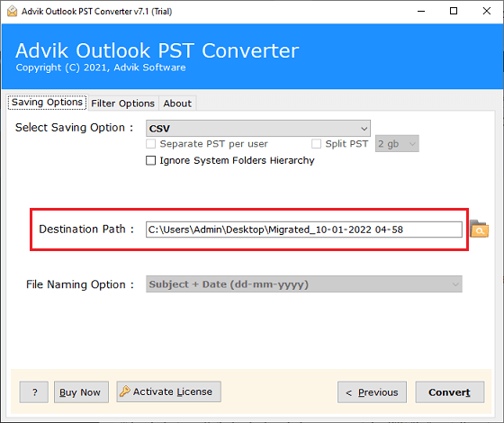The image size is (504, 423).
Task: Click the Buy Now button
Action: [x=81, y=392]
